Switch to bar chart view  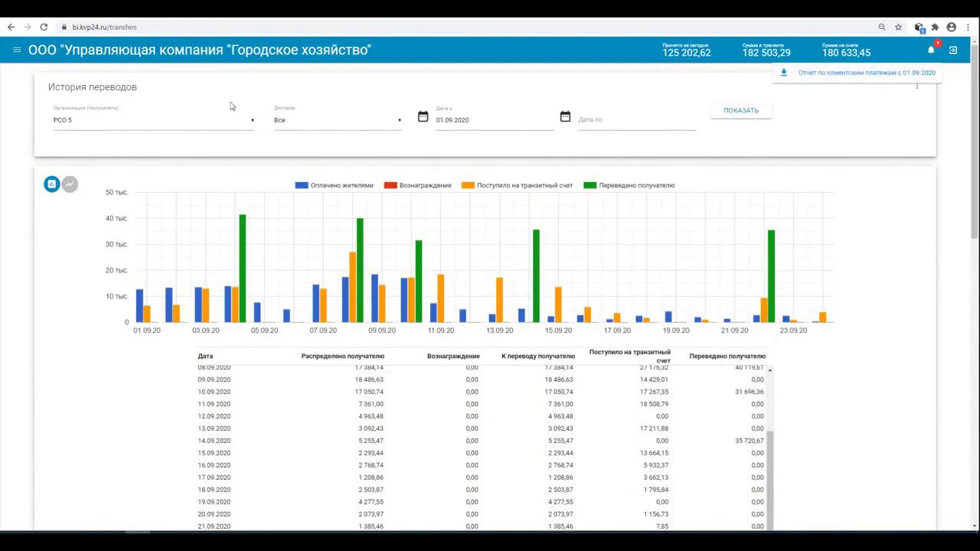click(x=51, y=184)
